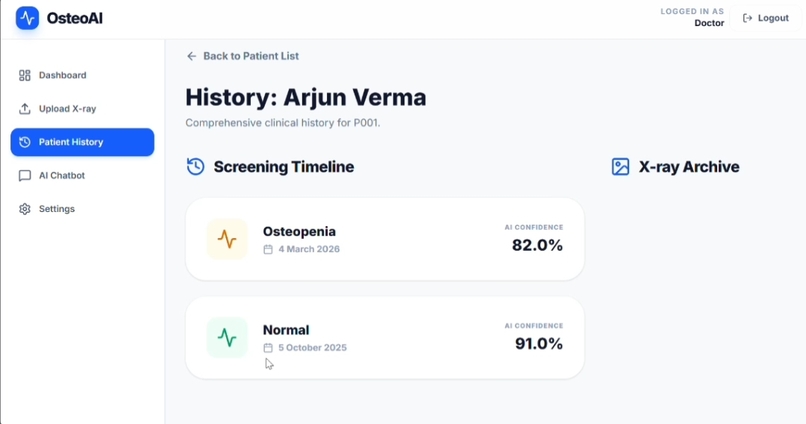This screenshot has width=806, height=424.
Task: Click the Normal screening title
Action: 286,330
